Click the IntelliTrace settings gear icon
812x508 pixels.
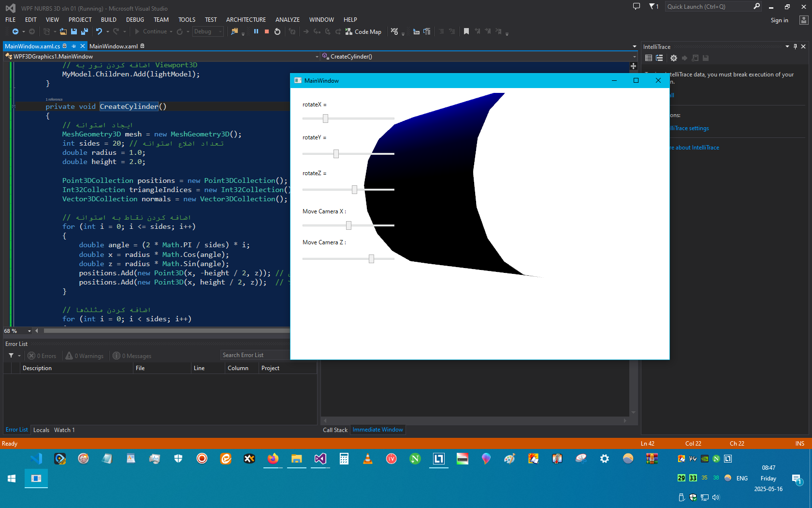[x=673, y=58]
